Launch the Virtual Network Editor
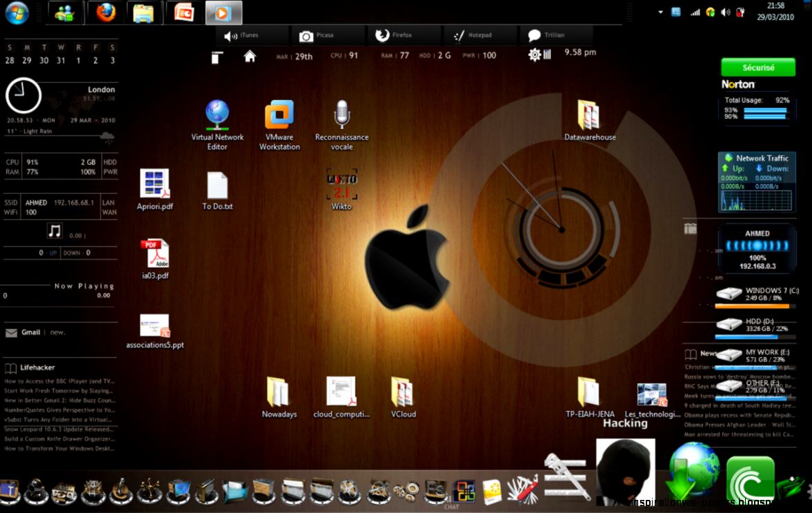 (217, 114)
